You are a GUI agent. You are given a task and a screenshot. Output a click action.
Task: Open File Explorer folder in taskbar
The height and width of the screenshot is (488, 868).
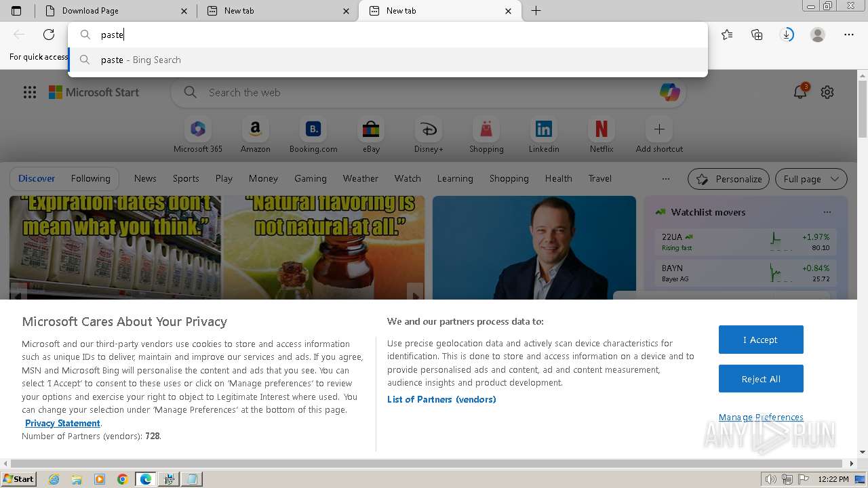coord(77,479)
